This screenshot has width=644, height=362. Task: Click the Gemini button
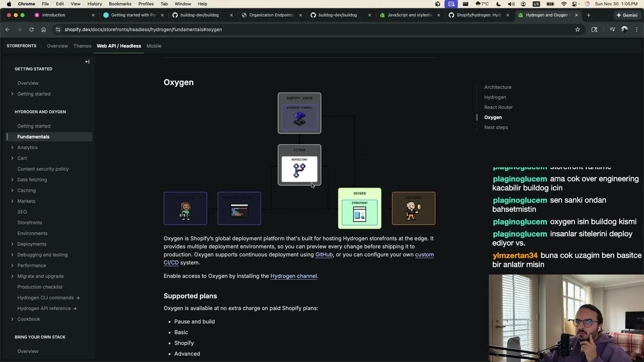tap(627, 15)
